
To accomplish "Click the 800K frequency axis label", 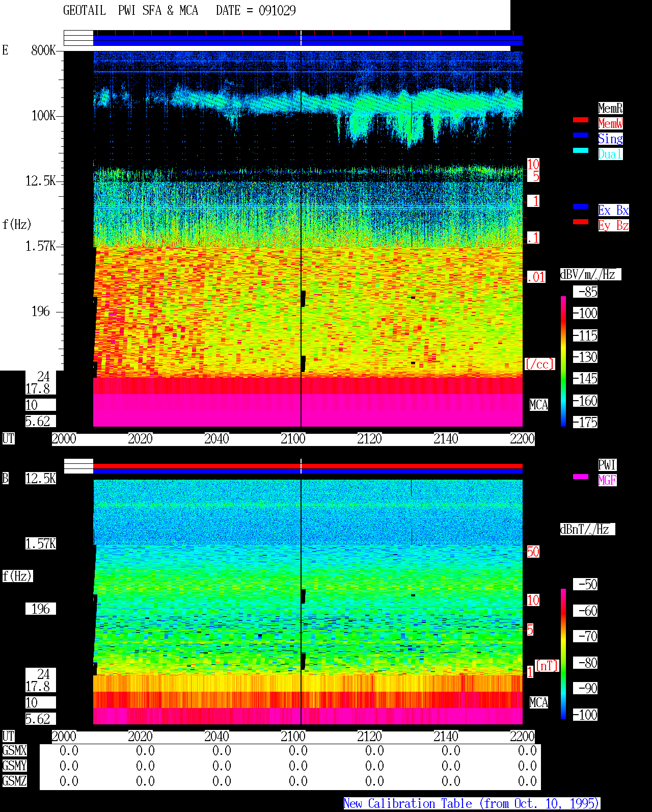I will pyautogui.click(x=43, y=50).
